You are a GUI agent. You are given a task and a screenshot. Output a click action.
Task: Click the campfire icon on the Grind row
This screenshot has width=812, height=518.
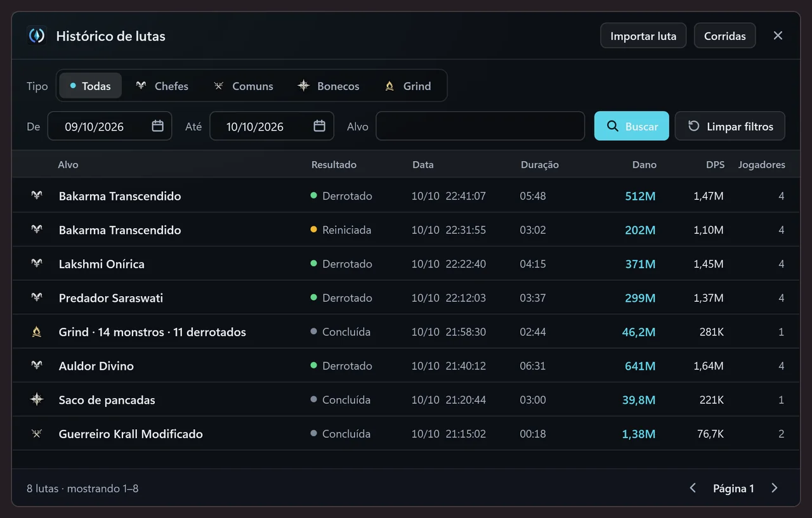pyautogui.click(x=37, y=332)
